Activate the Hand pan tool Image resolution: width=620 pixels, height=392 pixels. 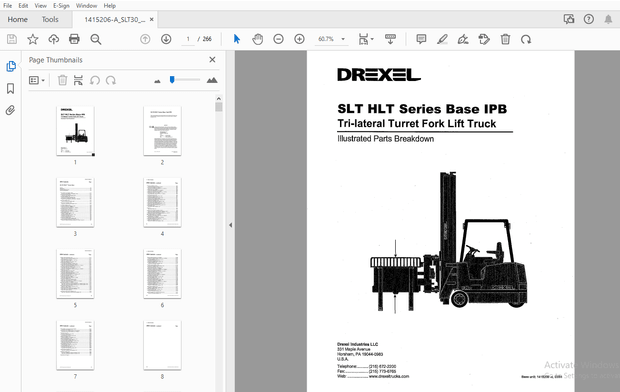coord(257,39)
